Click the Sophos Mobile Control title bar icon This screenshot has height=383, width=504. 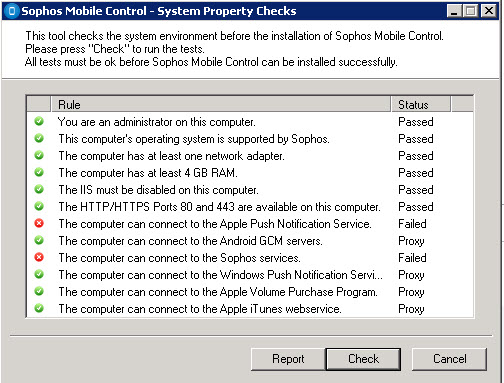[12, 11]
